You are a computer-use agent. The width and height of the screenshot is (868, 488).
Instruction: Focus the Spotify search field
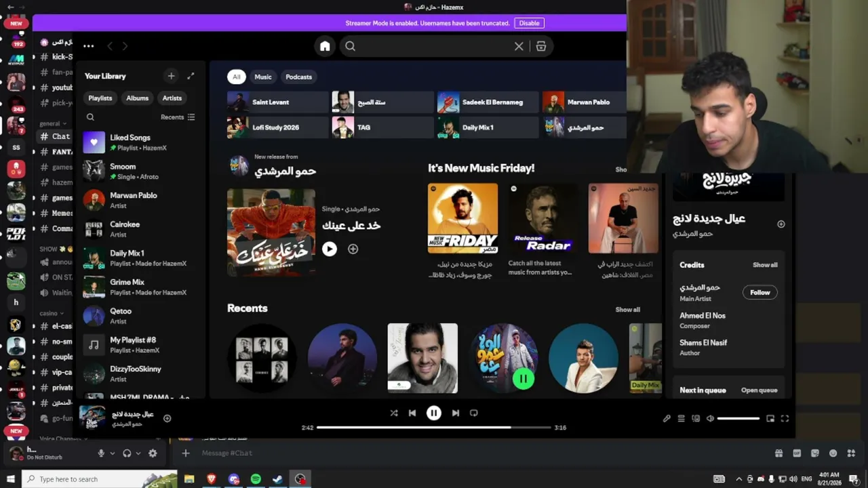click(434, 46)
